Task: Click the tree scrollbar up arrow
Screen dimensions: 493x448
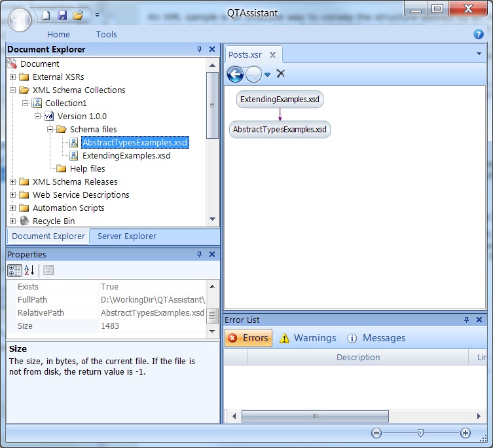Action: pyautogui.click(x=212, y=65)
